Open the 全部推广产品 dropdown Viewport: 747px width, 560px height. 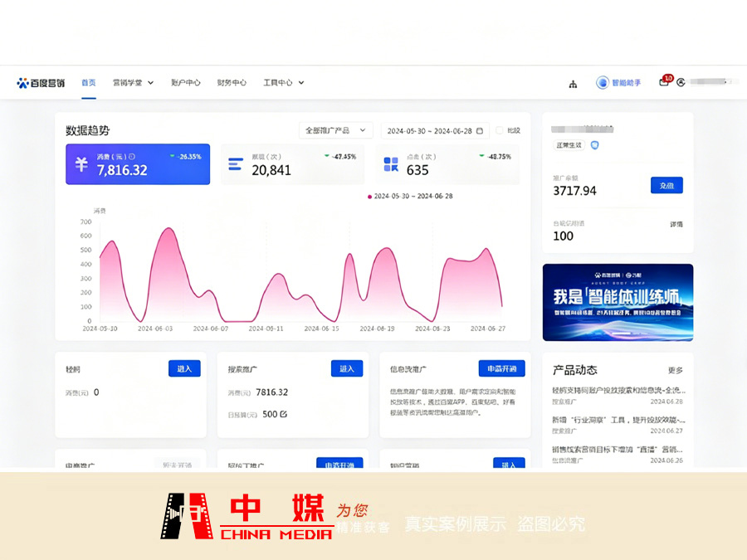(x=335, y=130)
